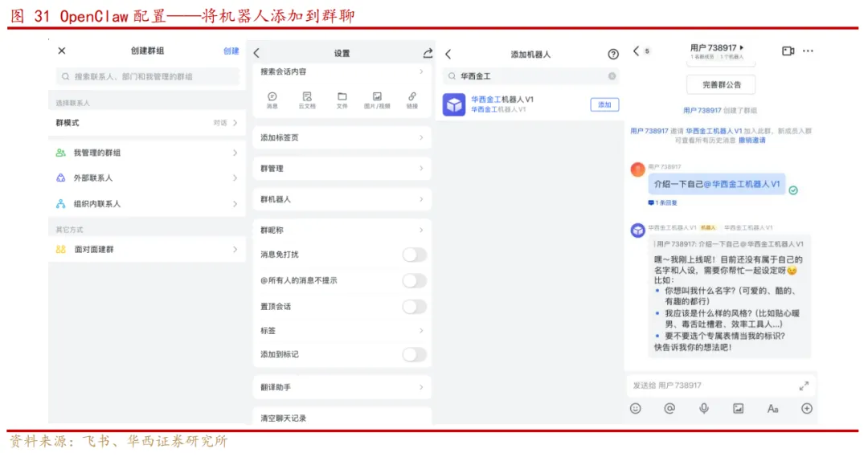Click the 外部联系人 icon
This screenshot has width=868, height=457.
(x=61, y=178)
